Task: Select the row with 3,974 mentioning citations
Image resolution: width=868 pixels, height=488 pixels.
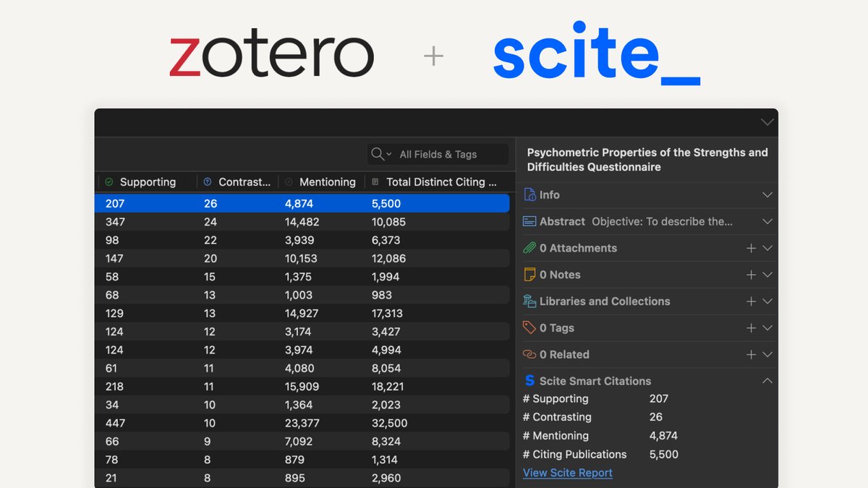Action: [302, 350]
